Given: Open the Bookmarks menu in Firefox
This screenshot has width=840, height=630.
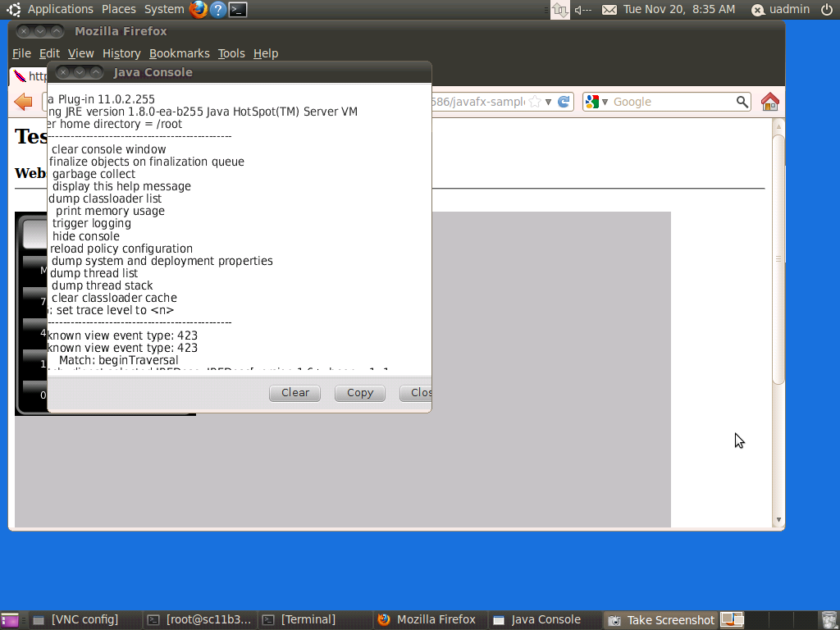Looking at the screenshot, I should coord(179,53).
